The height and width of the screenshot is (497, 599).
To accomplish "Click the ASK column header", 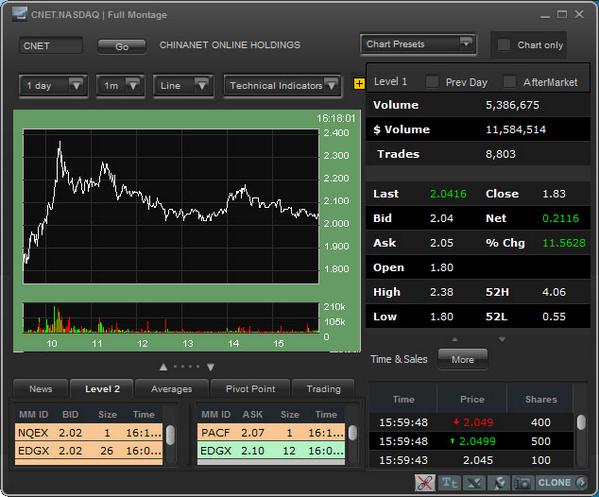I will 253,414.
